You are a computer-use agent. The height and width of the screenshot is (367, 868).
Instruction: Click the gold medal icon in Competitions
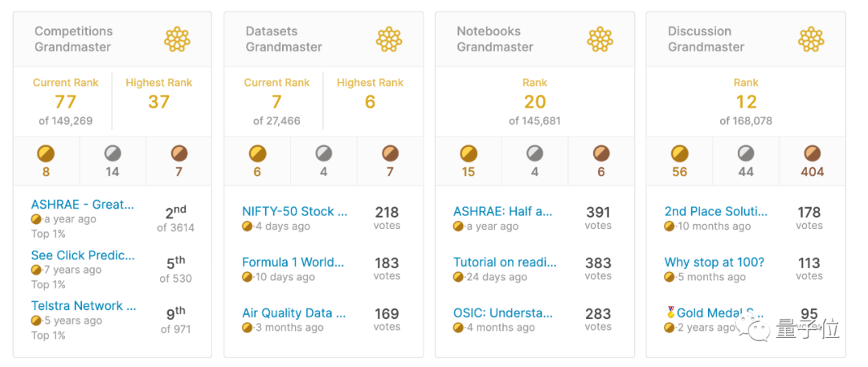(46, 153)
